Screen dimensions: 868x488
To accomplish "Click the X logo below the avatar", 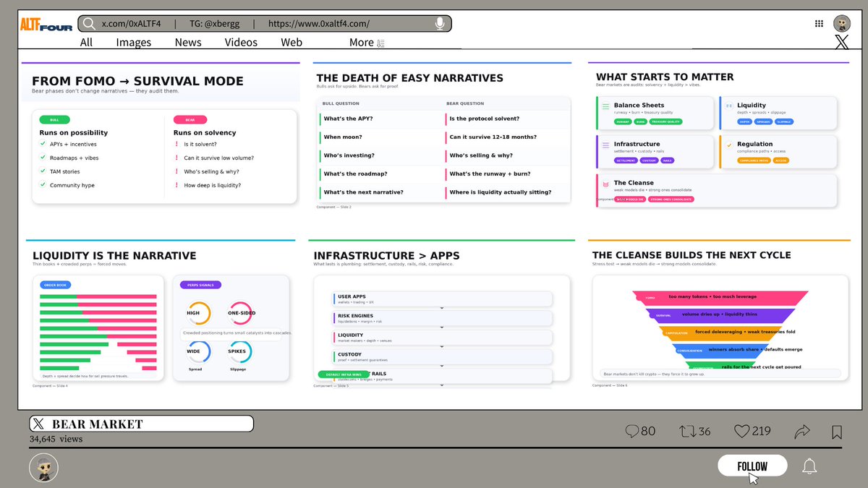I will coord(842,42).
